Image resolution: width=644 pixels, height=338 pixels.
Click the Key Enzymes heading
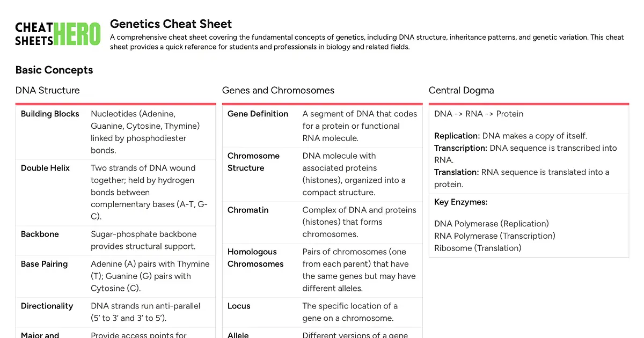(460, 202)
